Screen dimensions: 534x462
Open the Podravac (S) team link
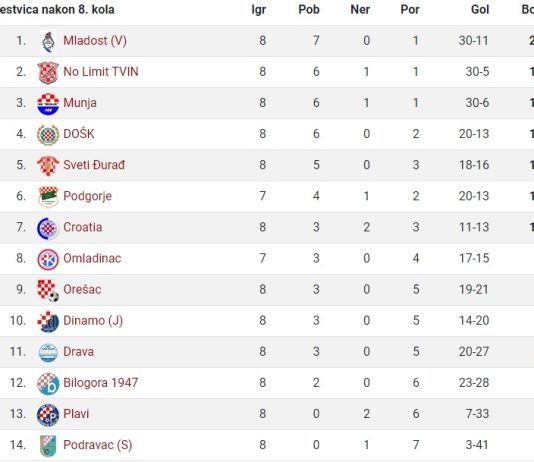pyautogui.click(x=98, y=445)
